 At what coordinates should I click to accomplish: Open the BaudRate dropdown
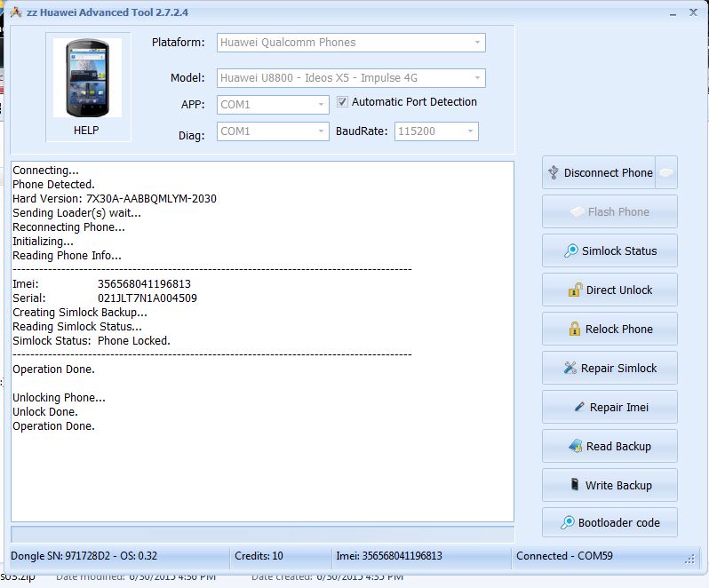click(x=436, y=131)
